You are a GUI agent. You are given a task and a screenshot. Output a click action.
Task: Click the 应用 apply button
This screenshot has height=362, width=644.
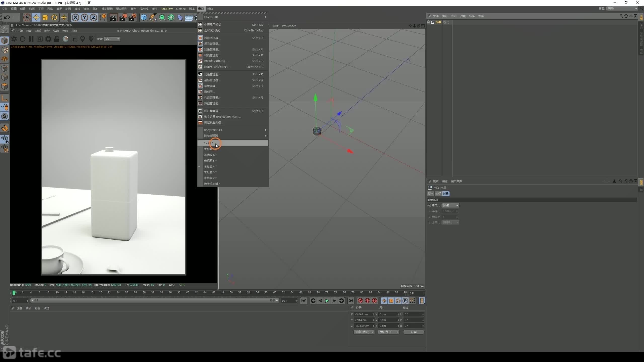(414, 332)
